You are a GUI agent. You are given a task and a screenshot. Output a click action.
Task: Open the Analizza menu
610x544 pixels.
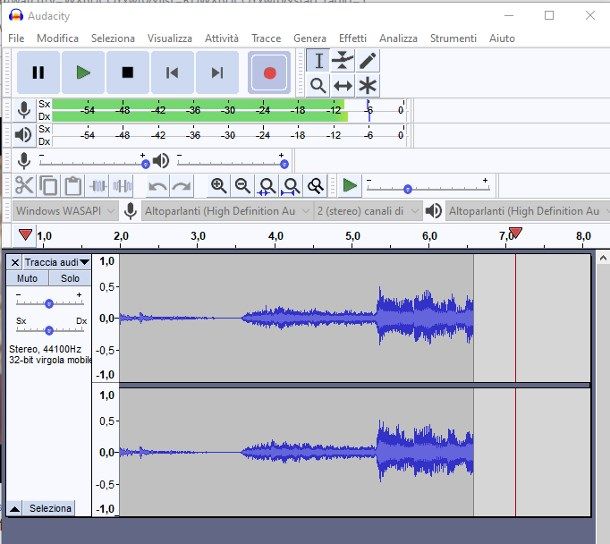pos(398,38)
